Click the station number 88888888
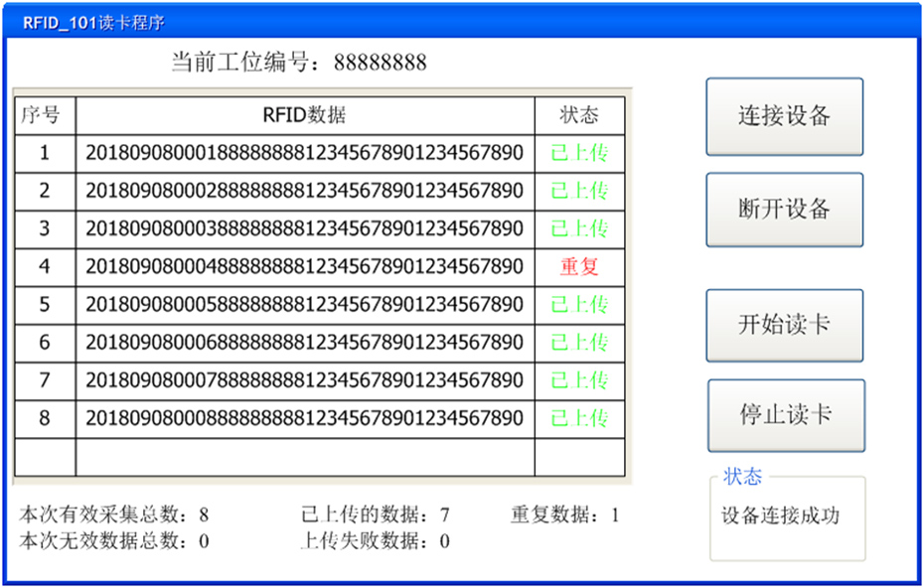 coord(382,62)
